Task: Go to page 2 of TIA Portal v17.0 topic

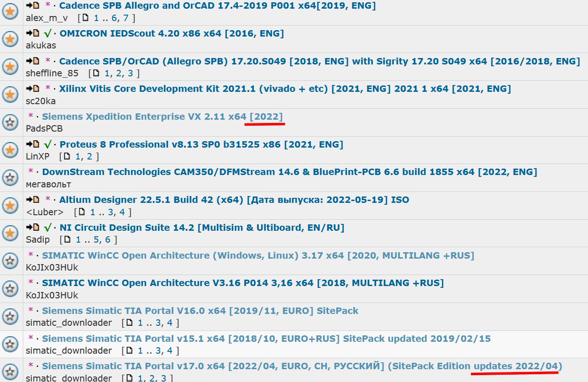Action: [152, 378]
